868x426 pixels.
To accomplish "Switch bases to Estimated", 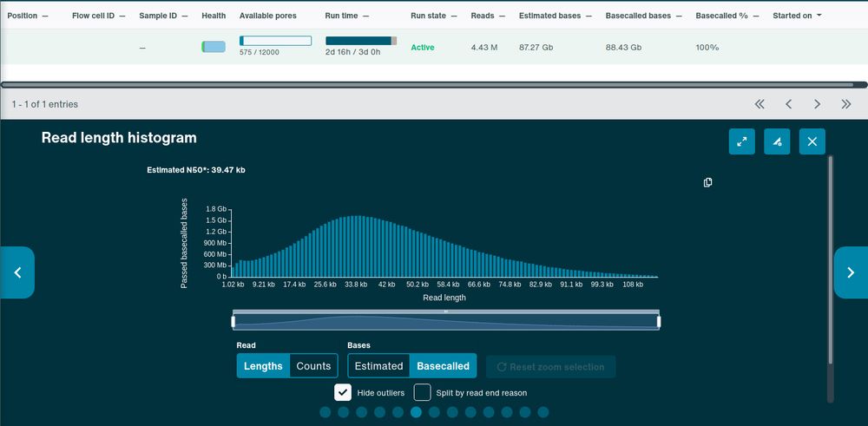I will 378,365.
